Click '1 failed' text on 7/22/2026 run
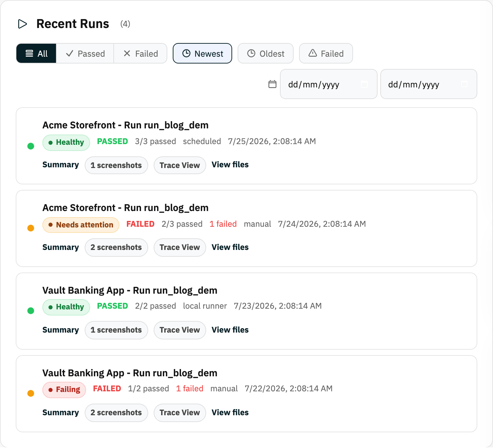This screenshot has width=493, height=448. (x=189, y=389)
